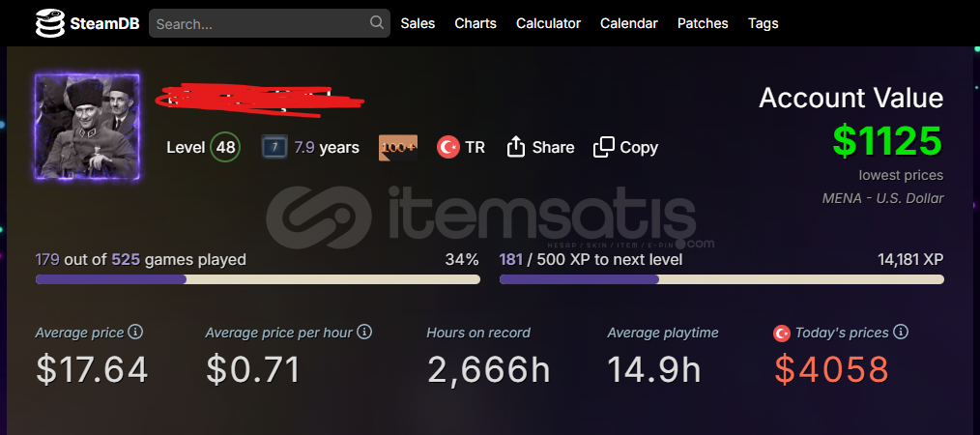Open the Tags section
Screen dimensions: 980x435
point(764,23)
